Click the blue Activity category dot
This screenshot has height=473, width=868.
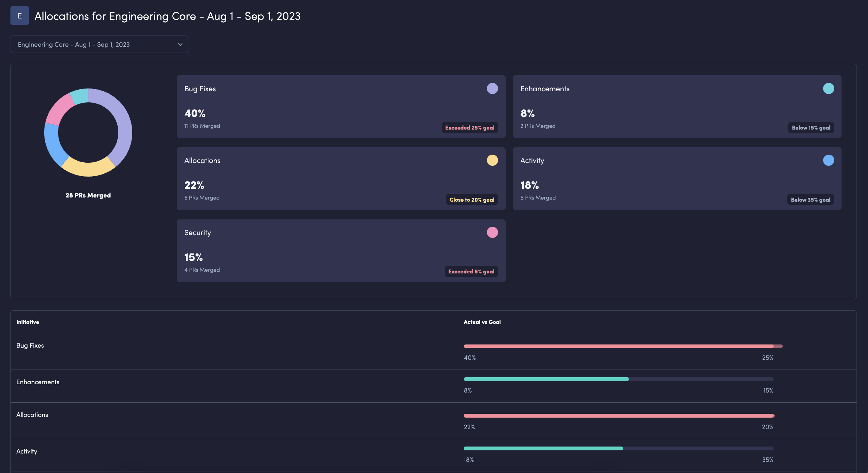click(x=828, y=160)
